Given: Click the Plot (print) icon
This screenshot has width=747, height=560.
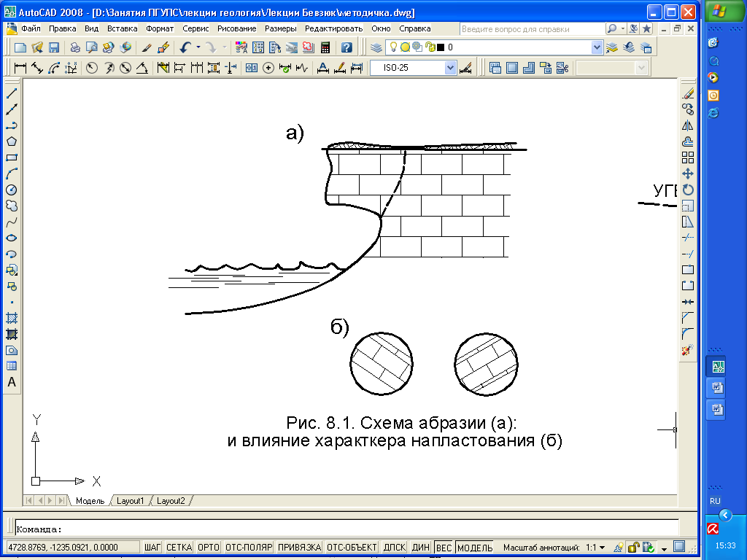Looking at the screenshot, I should pos(75,47).
